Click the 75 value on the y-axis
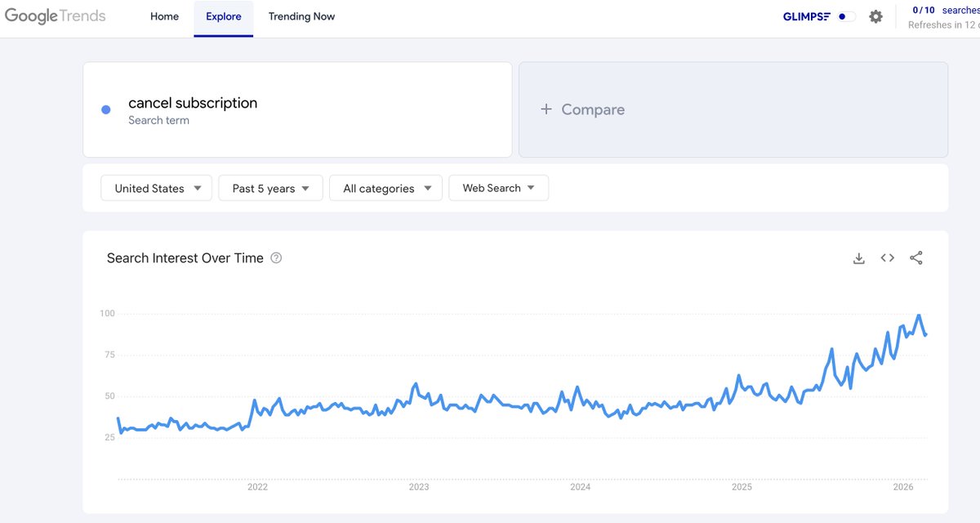 point(109,355)
